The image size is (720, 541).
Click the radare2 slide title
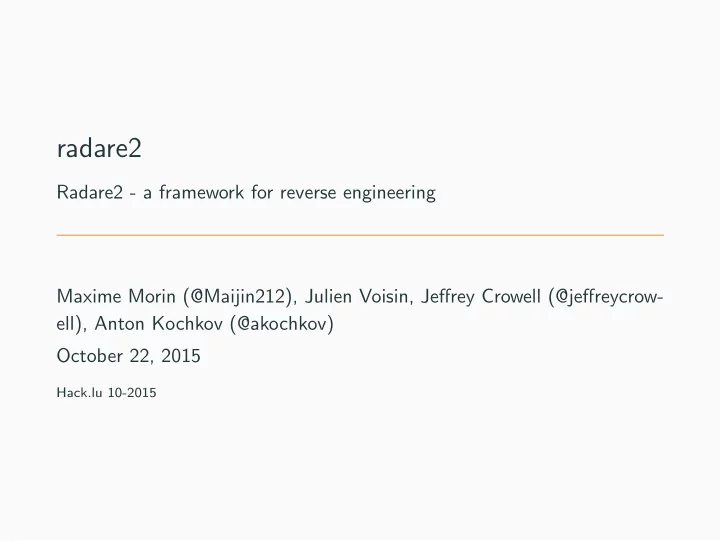point(99,148)
